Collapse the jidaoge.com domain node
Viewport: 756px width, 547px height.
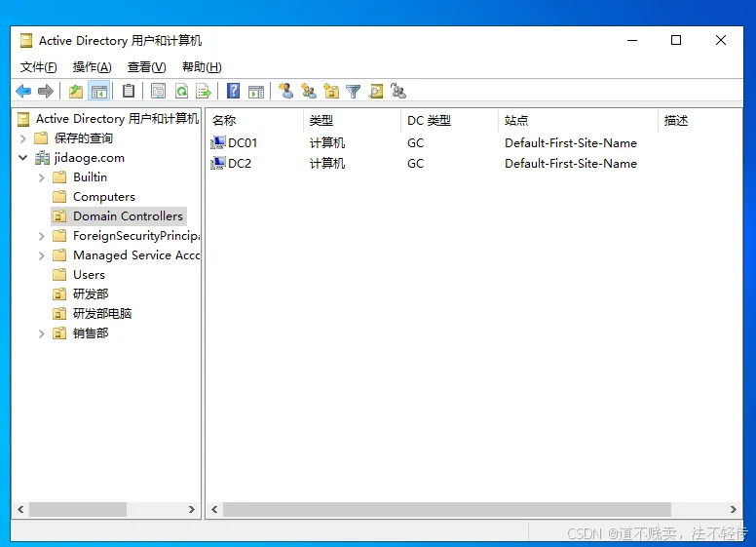pyautogui.click(x=22, y=158)
